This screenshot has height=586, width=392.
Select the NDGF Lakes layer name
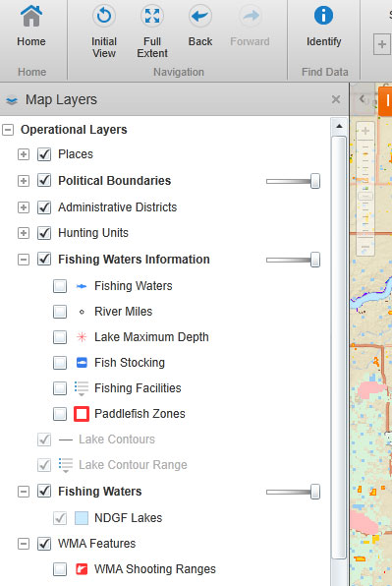pyautogui.click(x=128, y=518)
